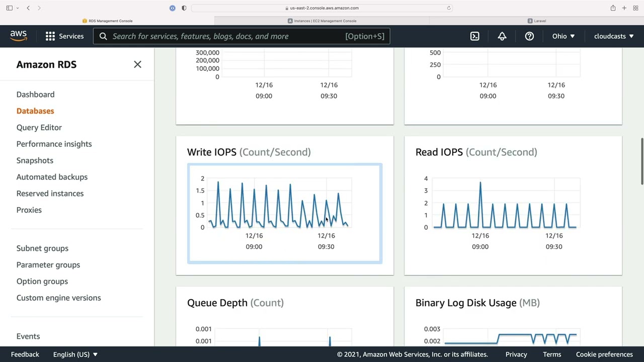Screen dimensions: 644x362
Task: Open Proxies page
Action: [x=29, y=210]
